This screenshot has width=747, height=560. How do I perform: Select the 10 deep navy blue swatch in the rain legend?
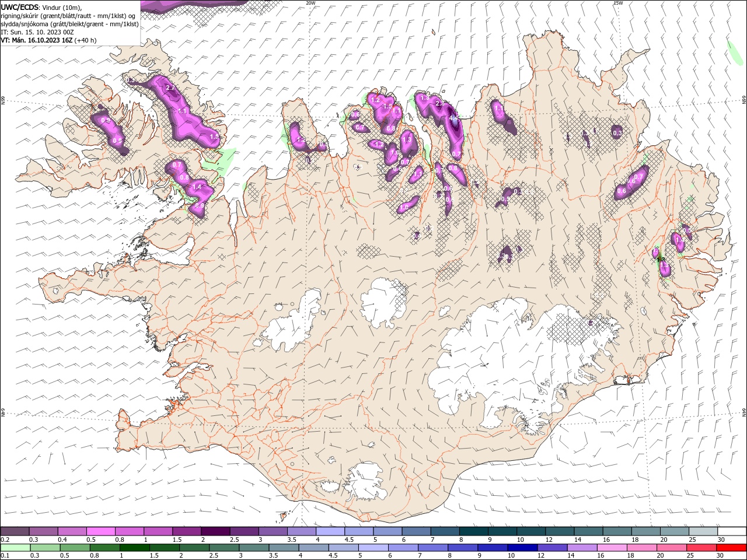pyautogui.click(x=522, y=548)
